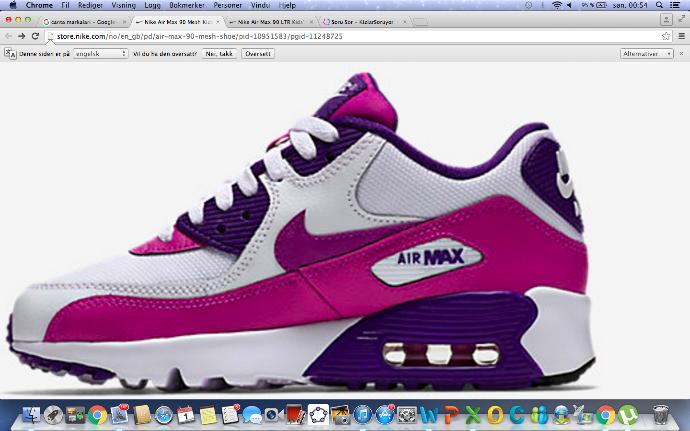Launch Excel green X icon in the dock
Screen dimensions: 690x431
click(x=473, y=415)
